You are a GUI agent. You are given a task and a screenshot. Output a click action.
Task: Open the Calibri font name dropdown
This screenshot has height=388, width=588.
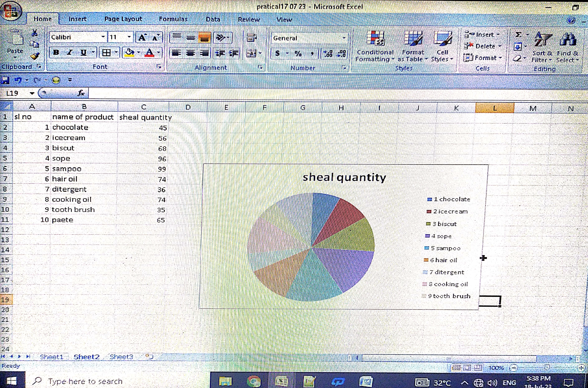click(103, 37)
